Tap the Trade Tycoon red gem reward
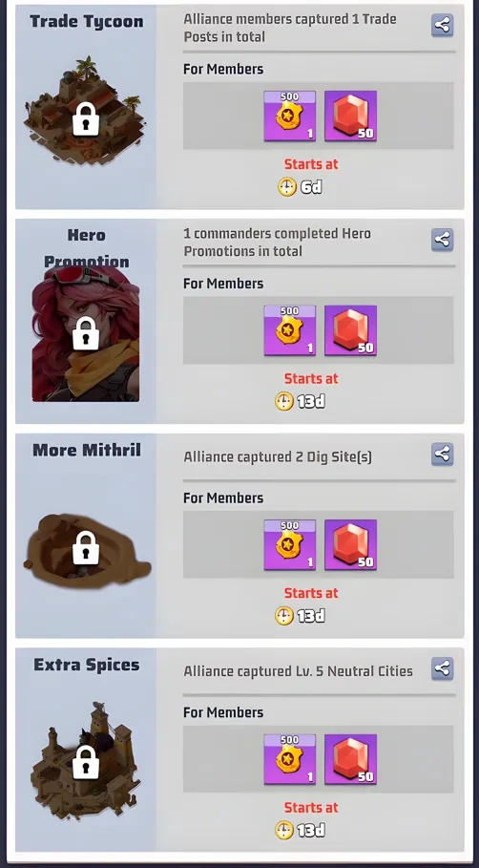 351,116
